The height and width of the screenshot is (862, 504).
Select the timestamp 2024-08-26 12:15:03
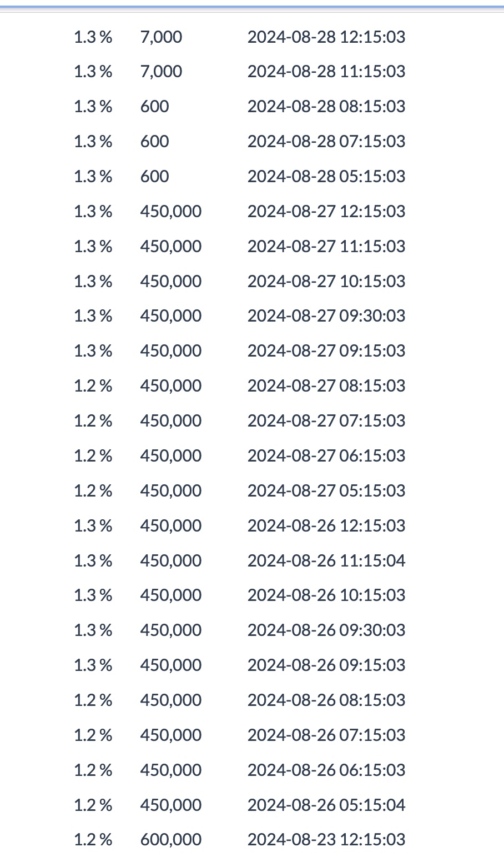point(326,526)
